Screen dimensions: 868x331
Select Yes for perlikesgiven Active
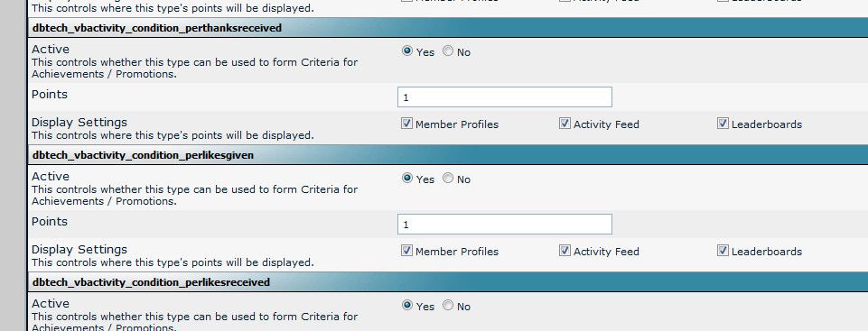(x=407, y=179)
